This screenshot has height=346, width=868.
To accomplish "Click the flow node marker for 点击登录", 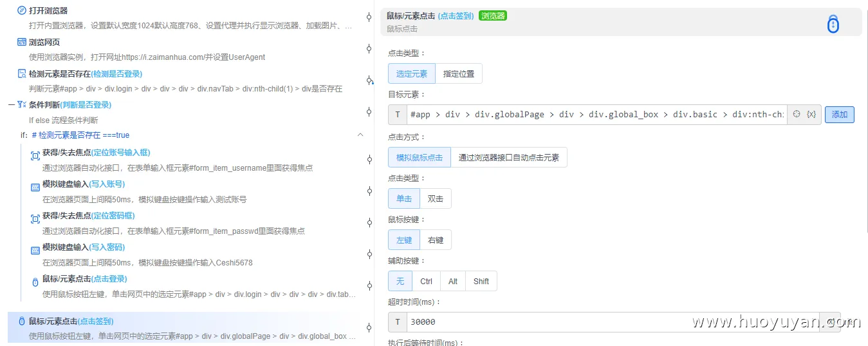I will coord(369,285).
